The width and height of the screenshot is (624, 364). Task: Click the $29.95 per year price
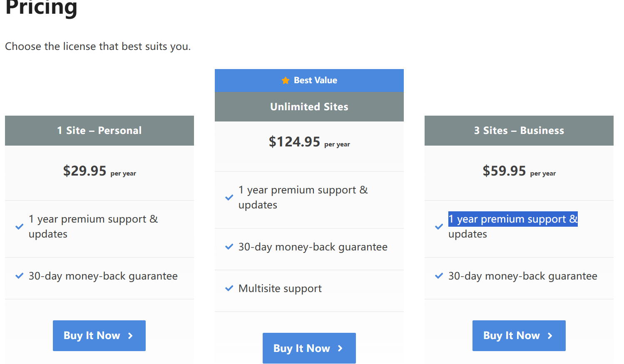(99, 171)
